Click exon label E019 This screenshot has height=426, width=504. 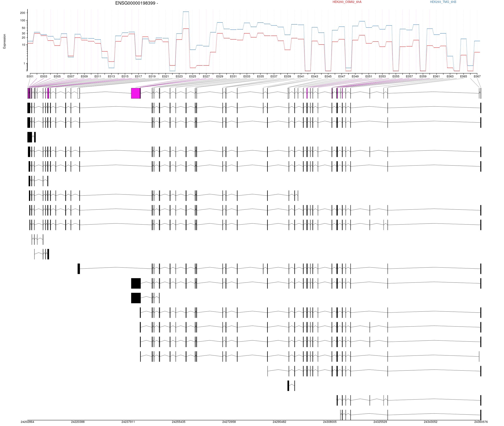152,77
